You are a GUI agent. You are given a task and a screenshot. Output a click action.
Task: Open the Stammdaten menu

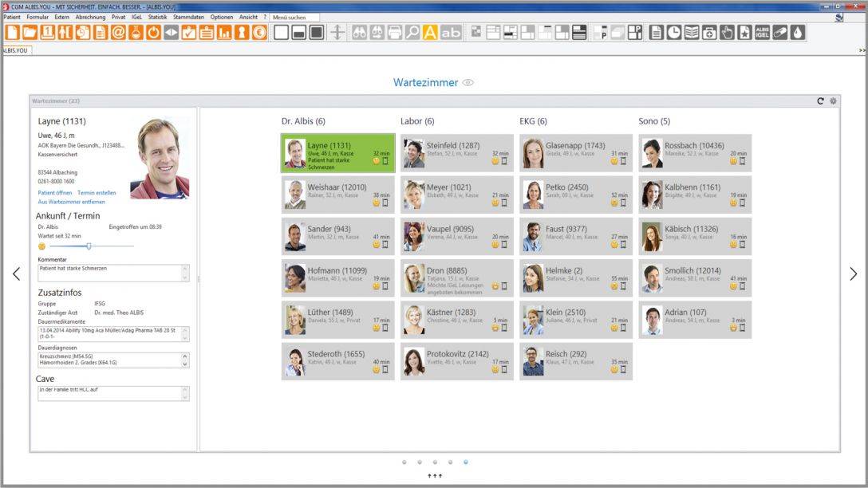(188, 17)
